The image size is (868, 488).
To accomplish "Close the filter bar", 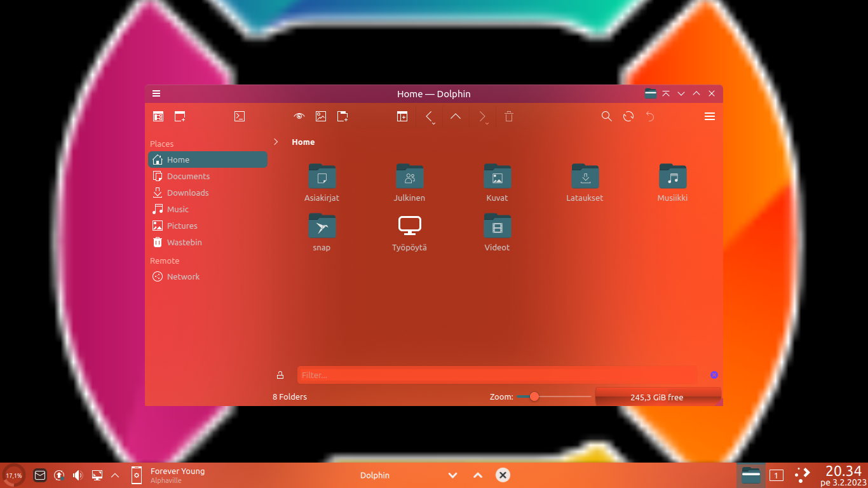I will pyautogui.click(x=714, y=375).
